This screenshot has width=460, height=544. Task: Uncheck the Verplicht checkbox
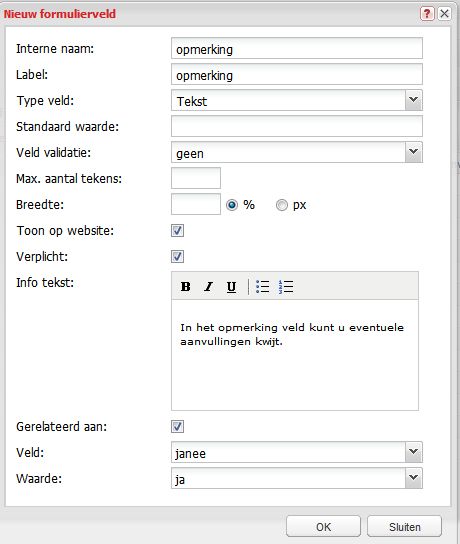coord(177,256)
